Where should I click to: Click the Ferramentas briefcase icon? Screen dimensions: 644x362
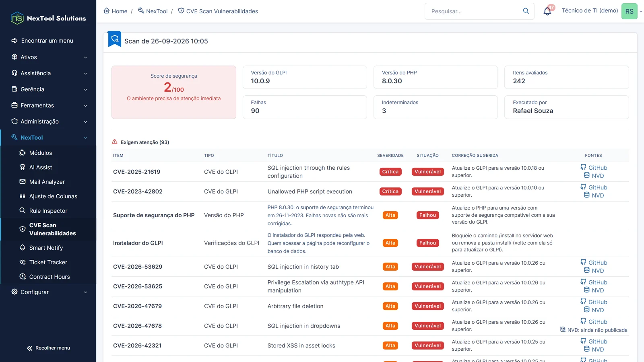pyautogui.click(x=14, y=105)
